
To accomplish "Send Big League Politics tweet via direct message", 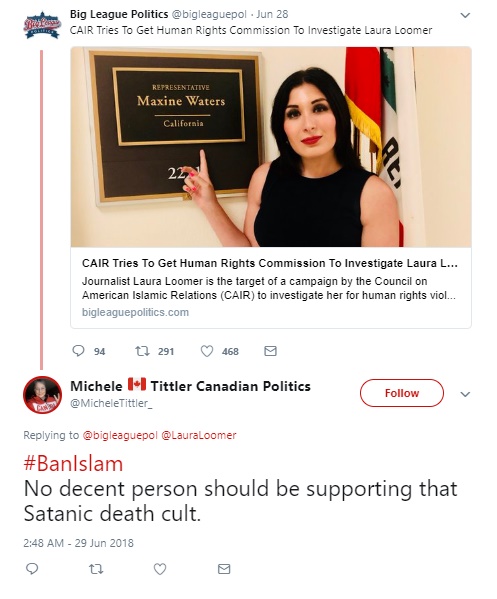I will click(270, 351).
